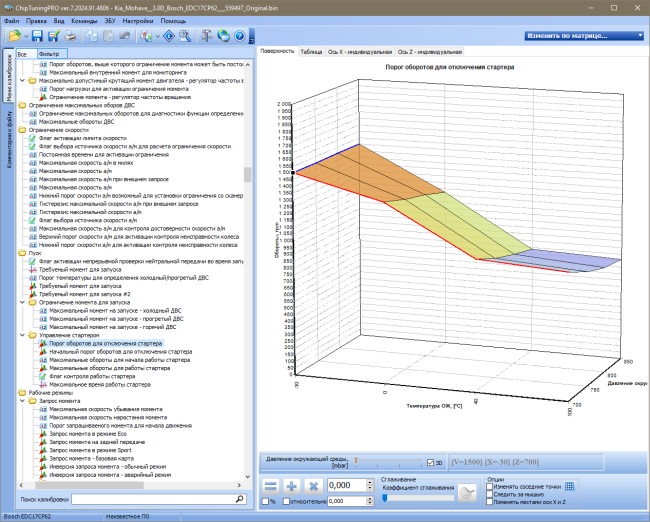Click the ambient pressure slider thumb
The height and width of the screenshot is (522, 650).
(x=356, y=460)
